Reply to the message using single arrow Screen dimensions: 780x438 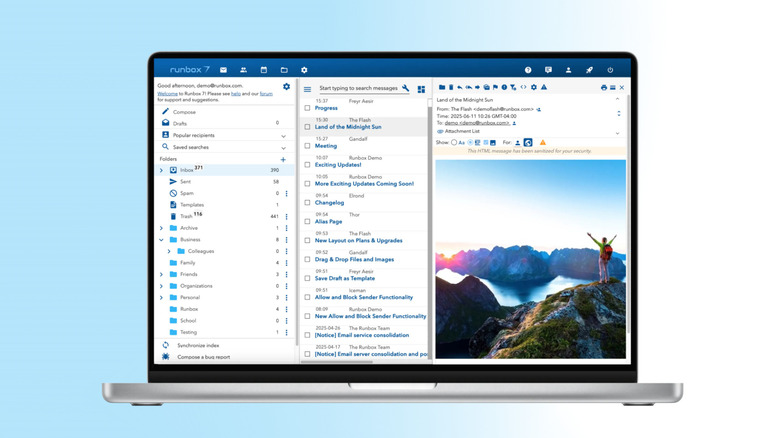pos(460,87)
